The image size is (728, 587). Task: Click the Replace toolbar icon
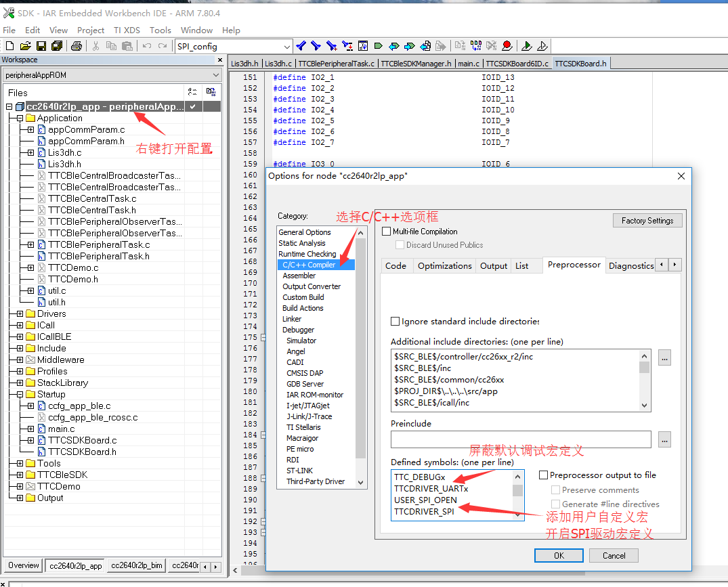347,46
